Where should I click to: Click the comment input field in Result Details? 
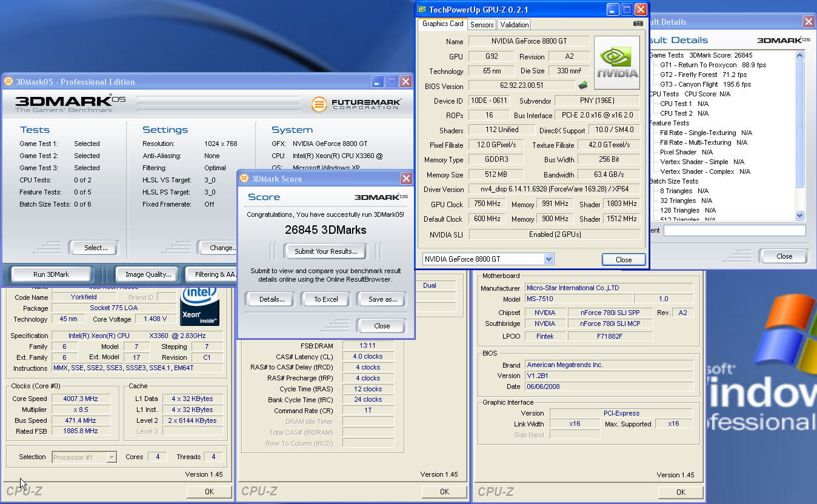click(735, 230)
